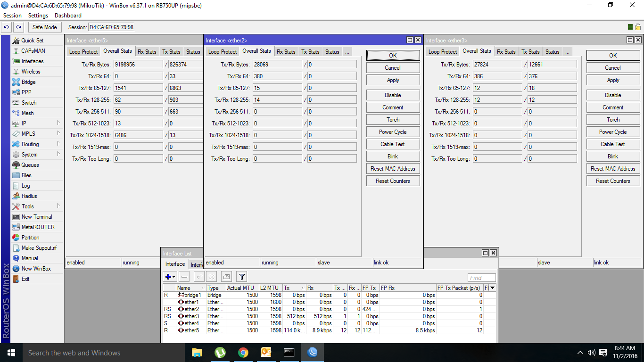
Task: Switch to Tx Stats tab in ether3
Action: click(530, 52)
